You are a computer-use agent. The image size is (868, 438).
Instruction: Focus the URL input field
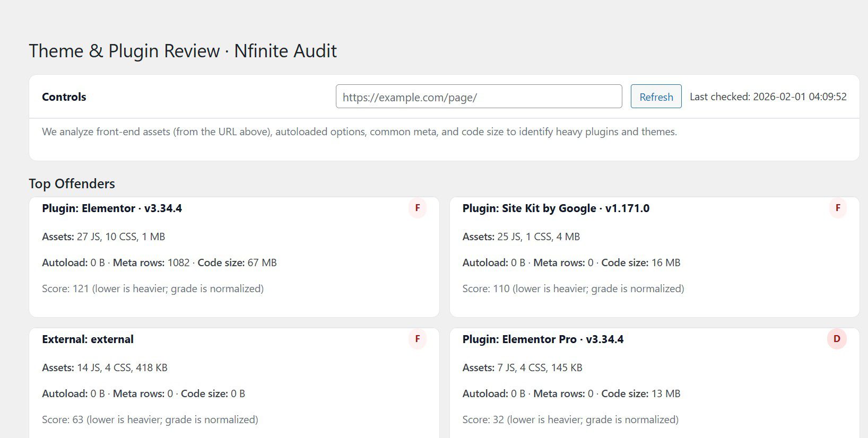coord(479,97)
